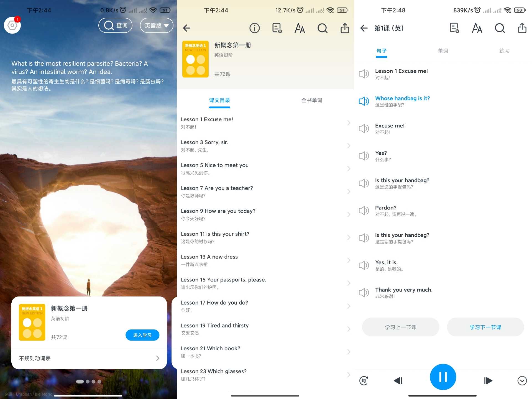
Task: Select the Pardon? sentence text
Action: [x=386, y=208]
